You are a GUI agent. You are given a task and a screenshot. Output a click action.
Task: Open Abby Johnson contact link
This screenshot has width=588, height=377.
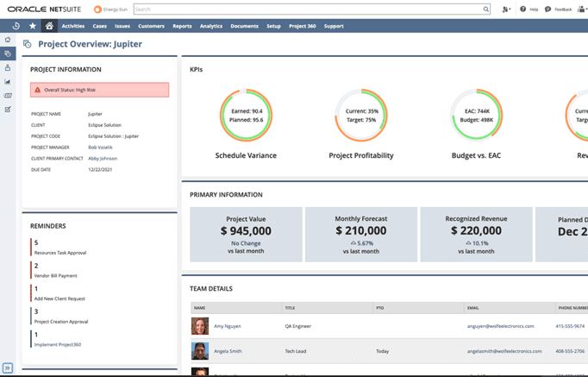click(103, 159)
